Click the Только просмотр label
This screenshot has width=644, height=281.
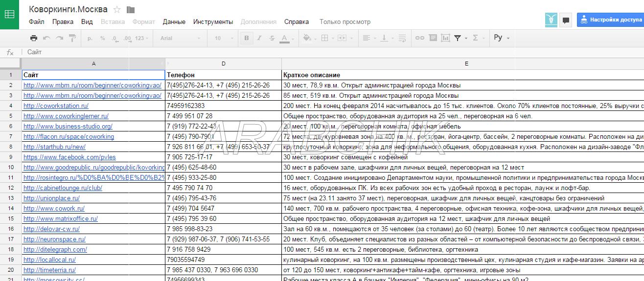coord(345,22)
